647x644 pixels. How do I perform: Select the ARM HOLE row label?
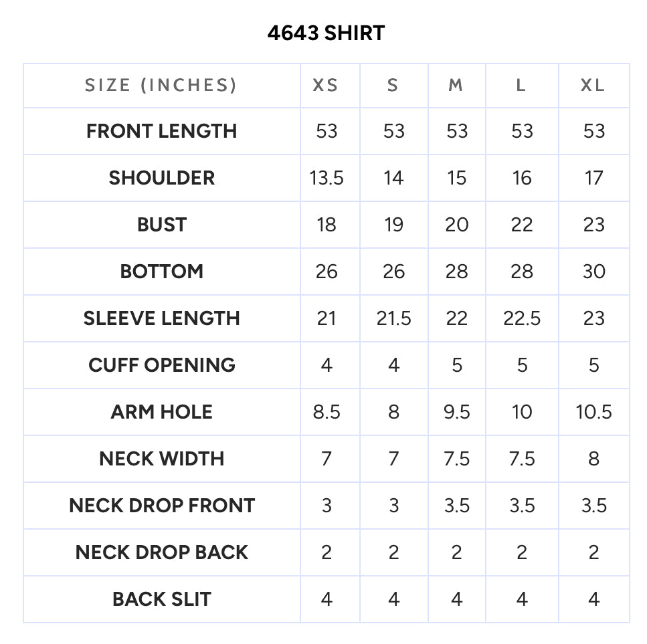[162, 412]
